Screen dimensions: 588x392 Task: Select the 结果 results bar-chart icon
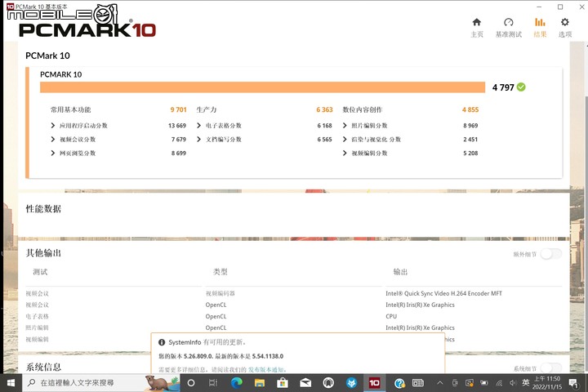point(540,22)
